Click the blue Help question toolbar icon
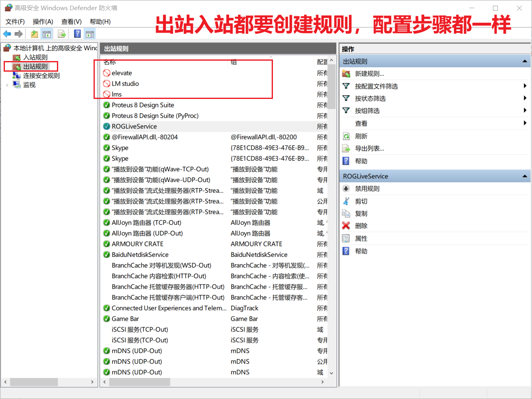Image resolution: width=532 pixels, height=399 pixels. [77, 34]
